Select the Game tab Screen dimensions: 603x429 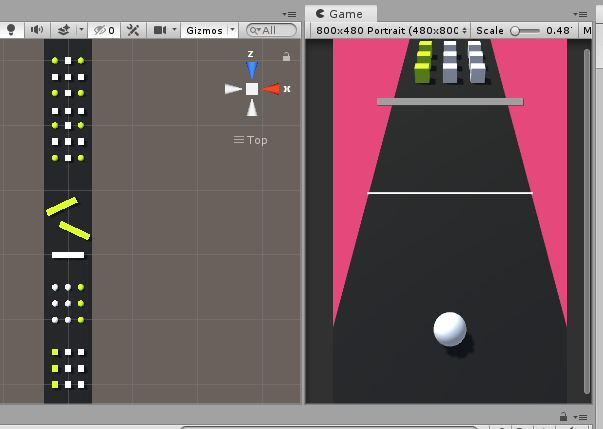[340, 14]
